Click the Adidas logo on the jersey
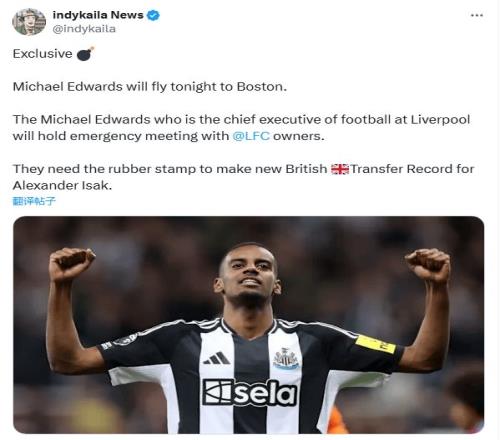Screen dimensions: 500x440 (x=217, y=358)
